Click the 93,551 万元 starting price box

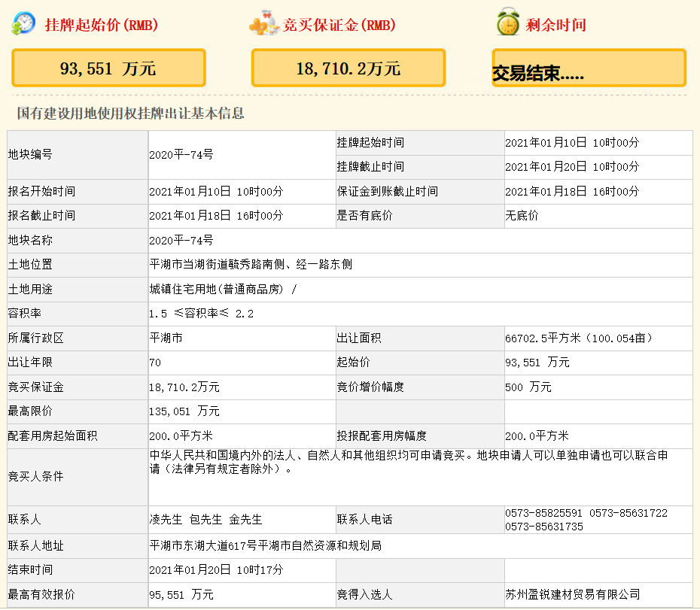pyautogui.click(x=108, y=68)
